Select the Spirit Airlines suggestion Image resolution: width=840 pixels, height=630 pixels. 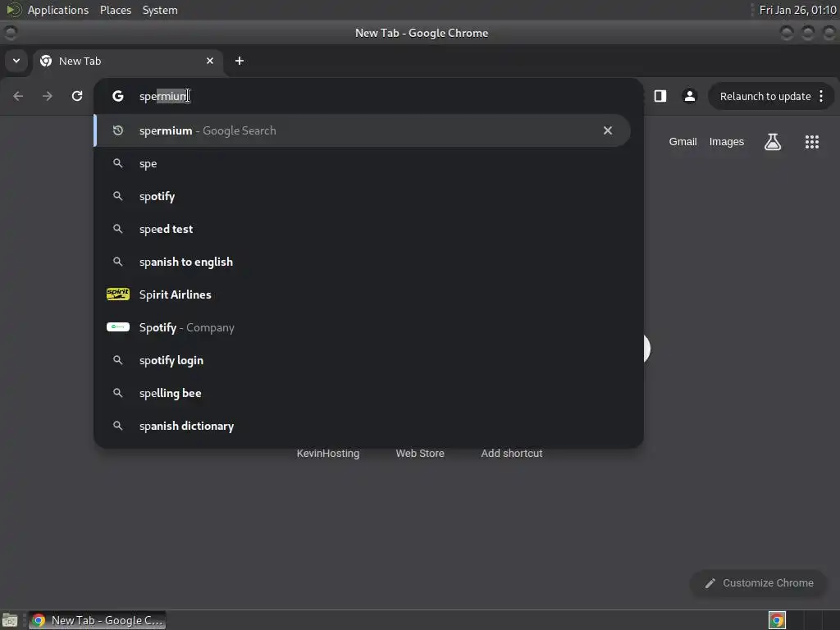362,294
